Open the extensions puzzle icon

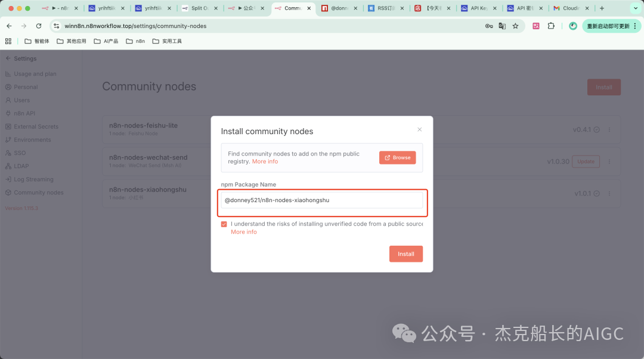pos(551,26)
